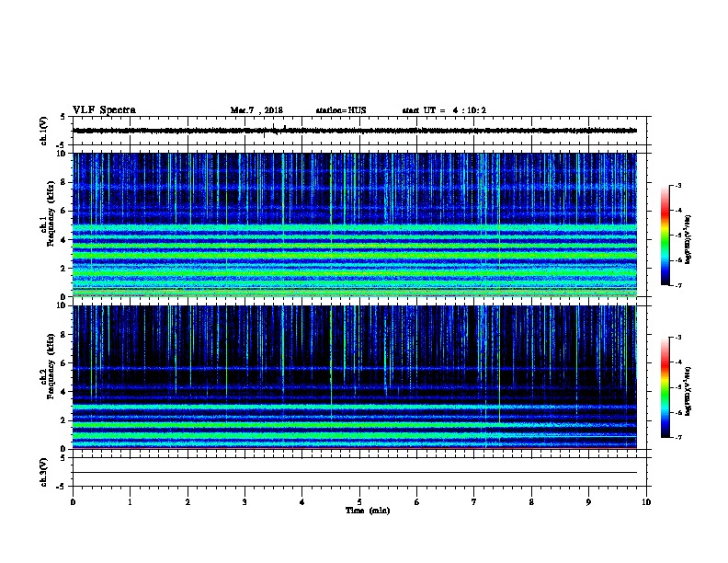Click the ch.1 "Frequency (kHz)" axis label
The height and width of the screenshot is (563, 728).
51,213
